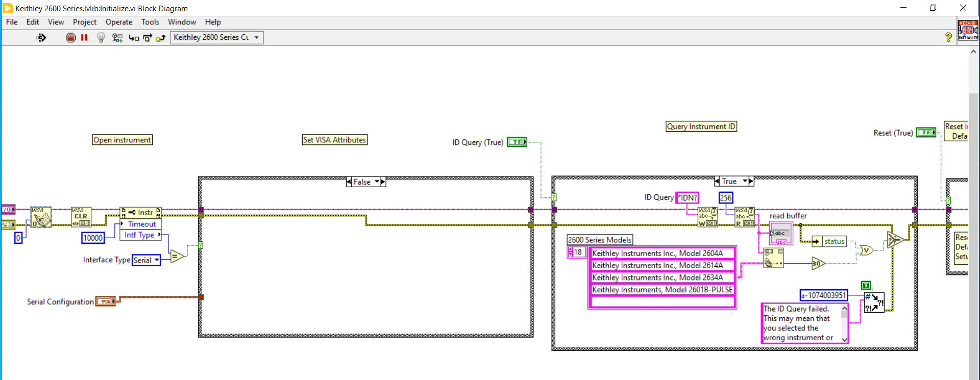Open the Operate menu
980x380 pixels.
[x=119, y=22]
